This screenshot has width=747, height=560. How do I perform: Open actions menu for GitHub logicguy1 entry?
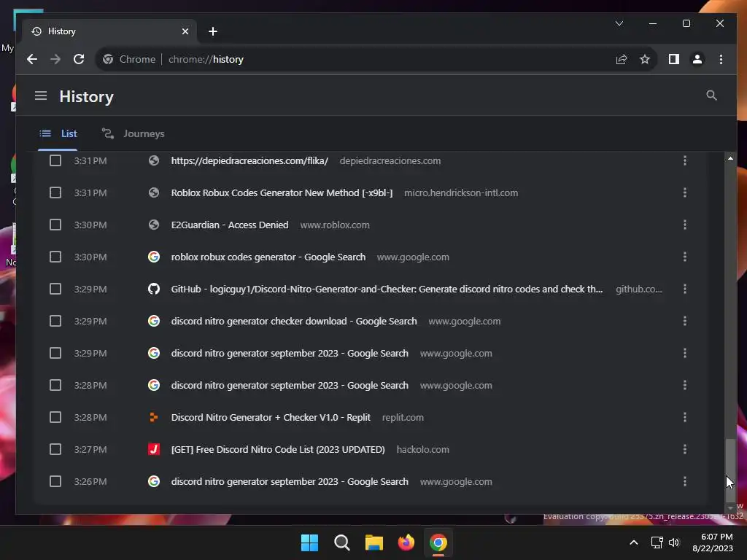coord(684,289)
